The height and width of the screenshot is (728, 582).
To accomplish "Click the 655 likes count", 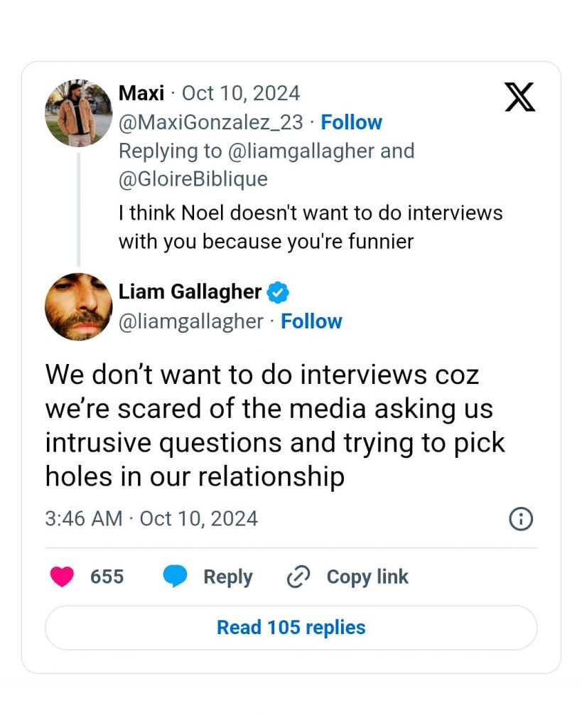I will click(107, 577).
